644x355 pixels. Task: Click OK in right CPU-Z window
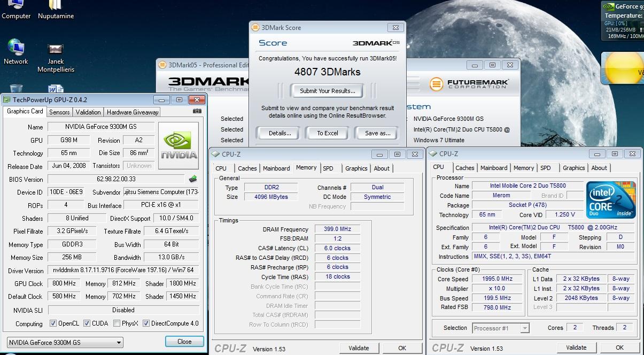click(619, 348)
